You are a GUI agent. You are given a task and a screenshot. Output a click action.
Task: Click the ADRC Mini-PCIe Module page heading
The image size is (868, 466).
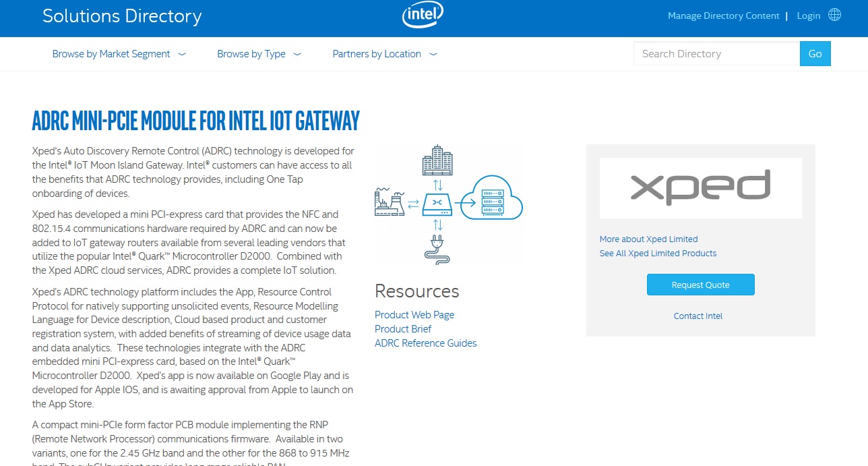pos(195,121)
